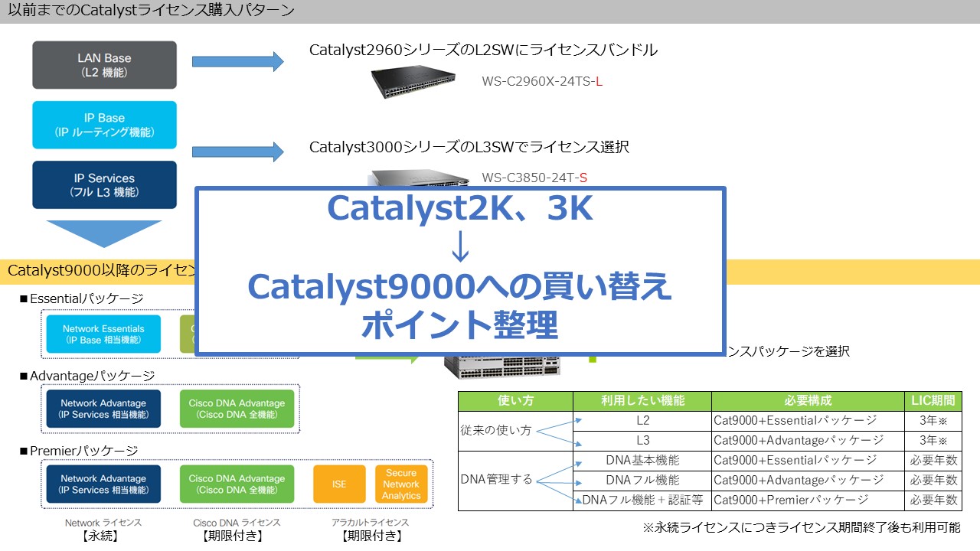
Task: Click the ■Premierパッケージ label
Action: pyautogui.click(x=78, y=451)
